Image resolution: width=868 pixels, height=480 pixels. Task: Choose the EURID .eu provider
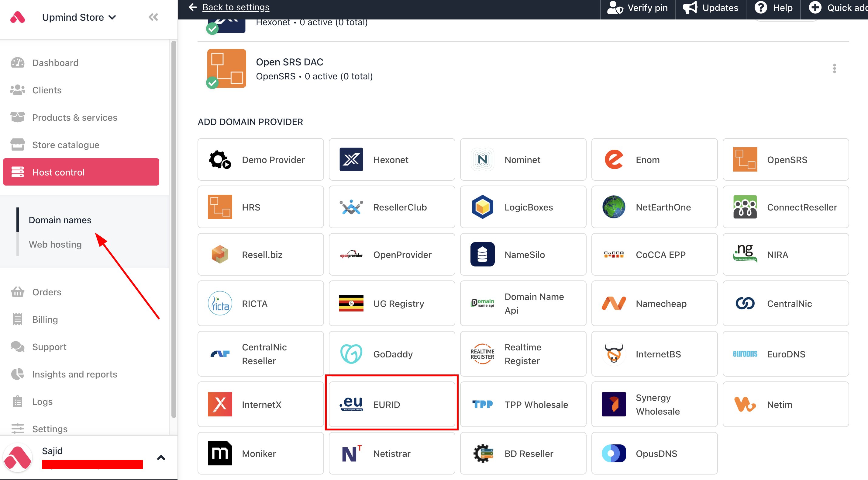coord(392,405)
